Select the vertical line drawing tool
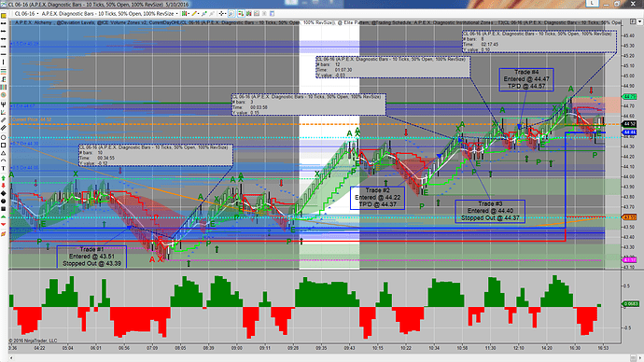The image size is (644, 362). tap(4, 62)
